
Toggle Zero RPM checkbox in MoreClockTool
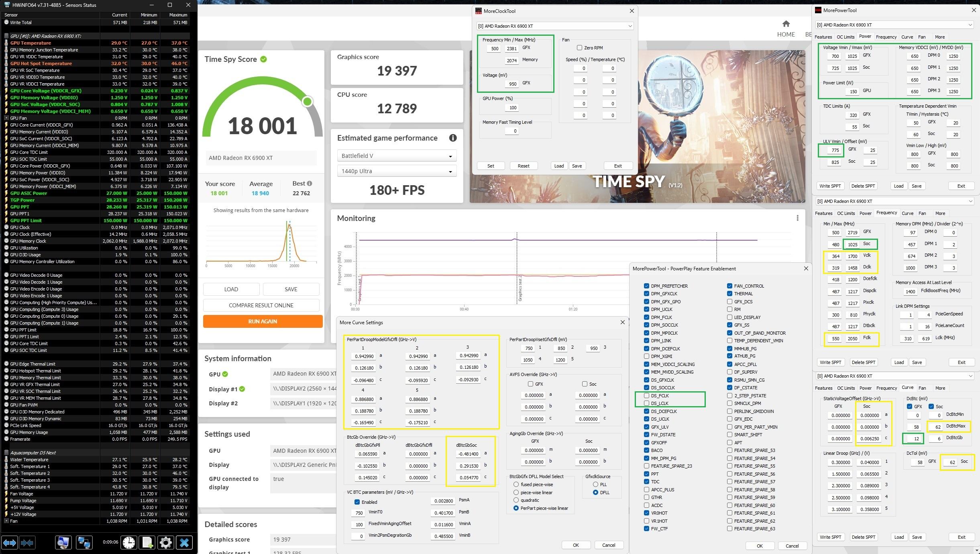[x=579, y=48]
